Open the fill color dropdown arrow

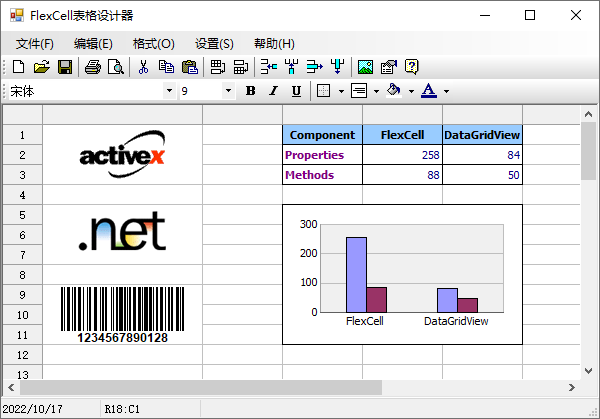(x=411, y=91)
